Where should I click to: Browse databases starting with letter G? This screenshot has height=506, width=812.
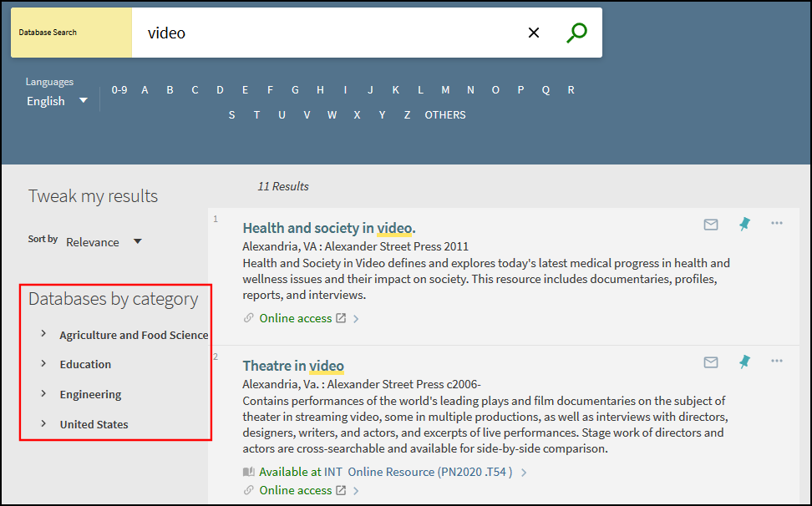(x=295, y=90)
